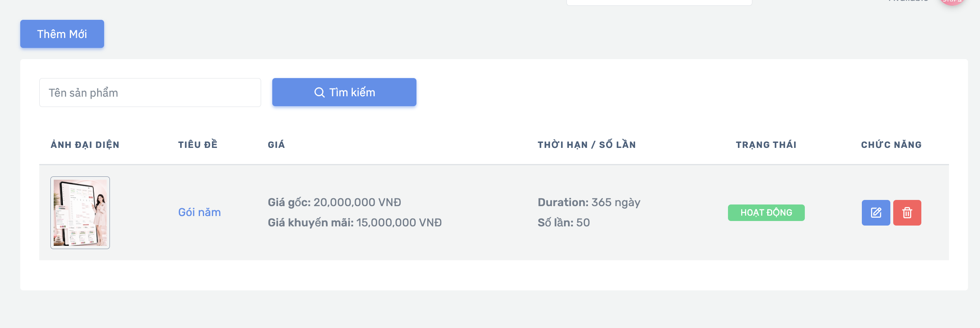
Task: Click the blue edit pencil icon
Action: pyautogui.click(x=876, y=213)
